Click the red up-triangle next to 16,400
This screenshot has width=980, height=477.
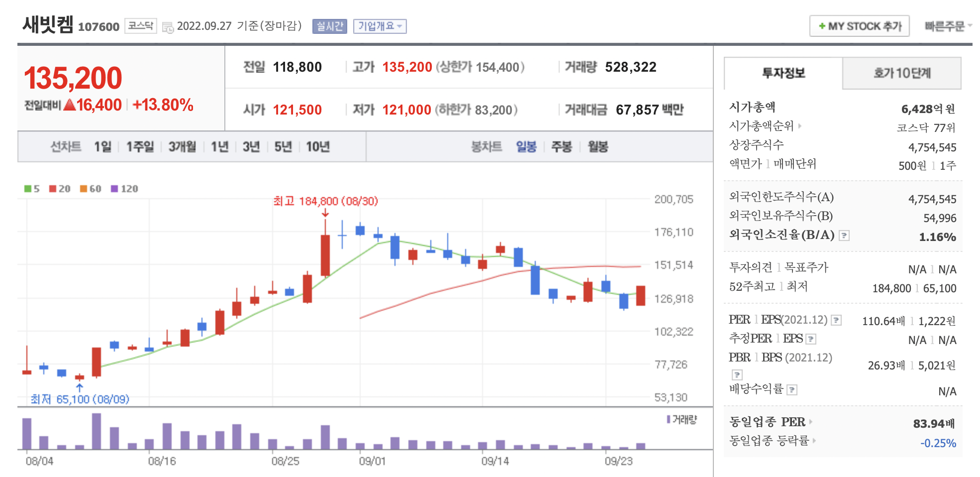click(x=70, y=105)
